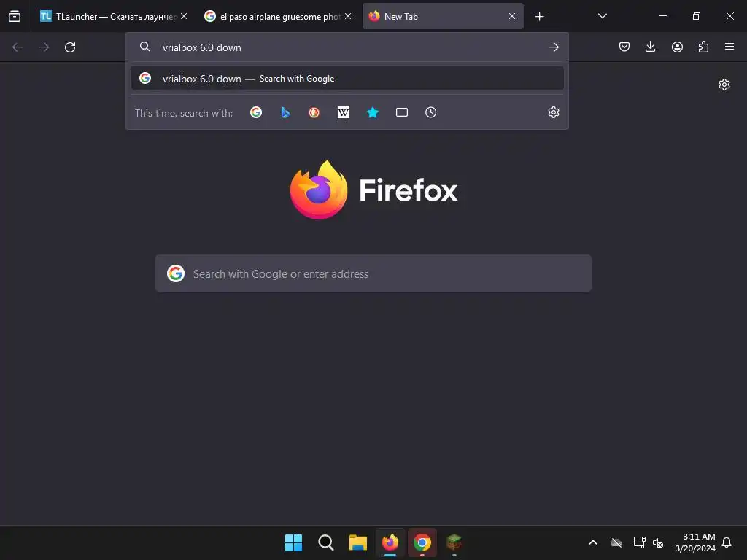Screen dimensions: 747x560
Task: Open the application hamburger menu
Action: click(729, 47)
